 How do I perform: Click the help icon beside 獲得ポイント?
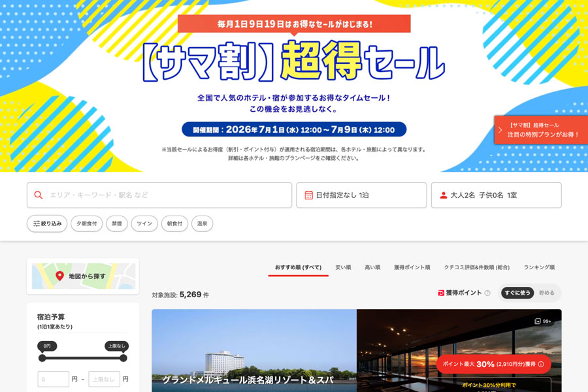click(x=487, y=293)
